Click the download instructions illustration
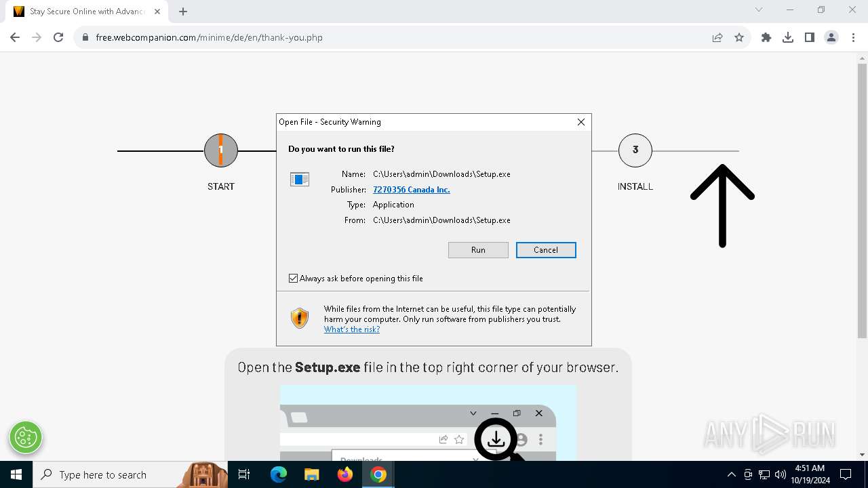This screenshot has height=488, width=868. (429, 423)
